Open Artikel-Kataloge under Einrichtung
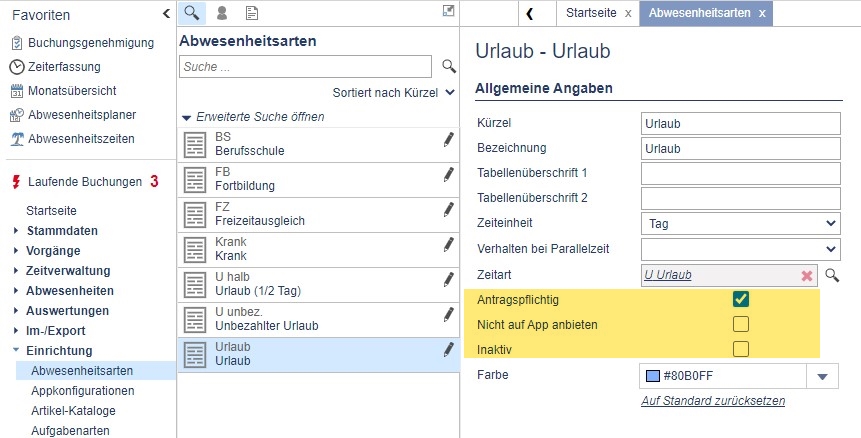Screen dimensions: 861x438 pos(73,411)
